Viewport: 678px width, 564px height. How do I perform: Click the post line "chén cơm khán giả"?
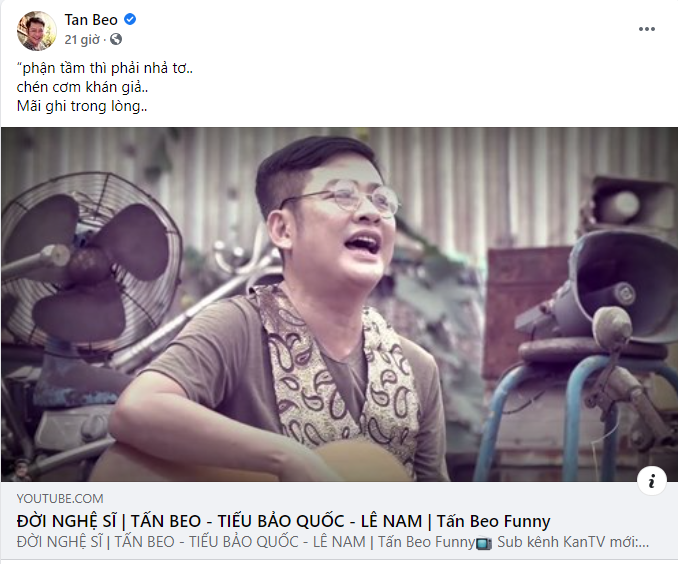[82, 87]
